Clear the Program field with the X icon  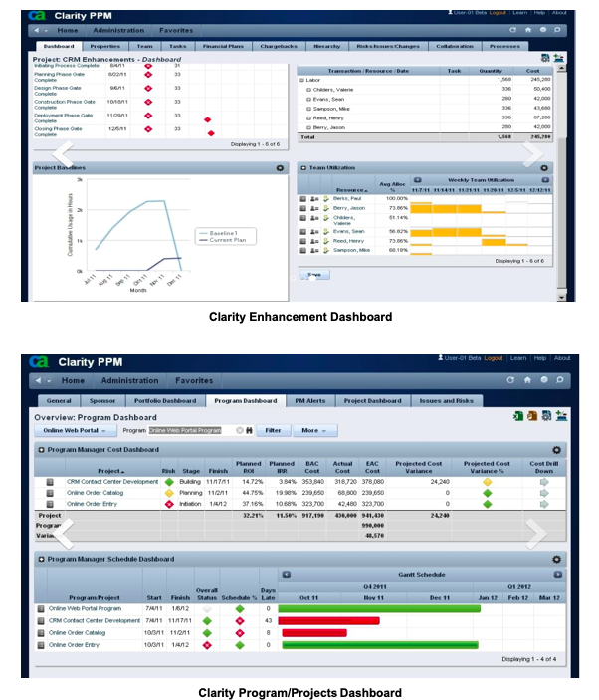click(x=240, y=430)
